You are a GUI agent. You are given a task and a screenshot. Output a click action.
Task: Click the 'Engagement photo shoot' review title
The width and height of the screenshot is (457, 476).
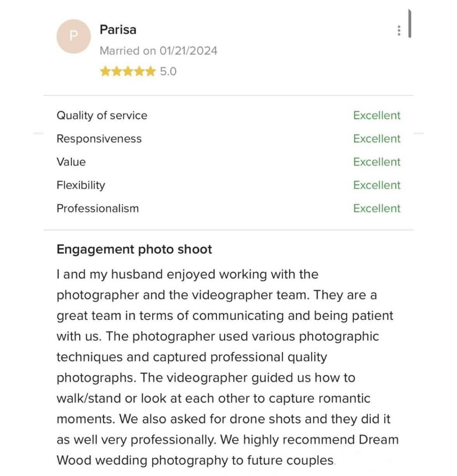click(x=134, y=249)
